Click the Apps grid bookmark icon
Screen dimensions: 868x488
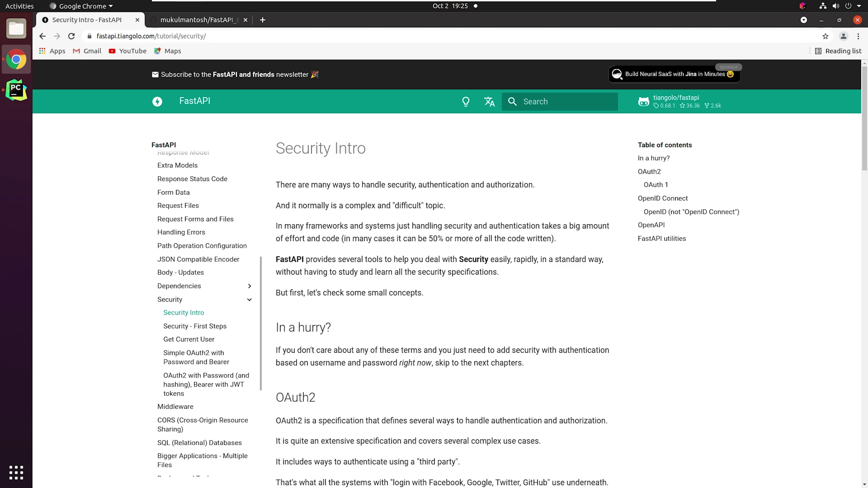point(42,51)
